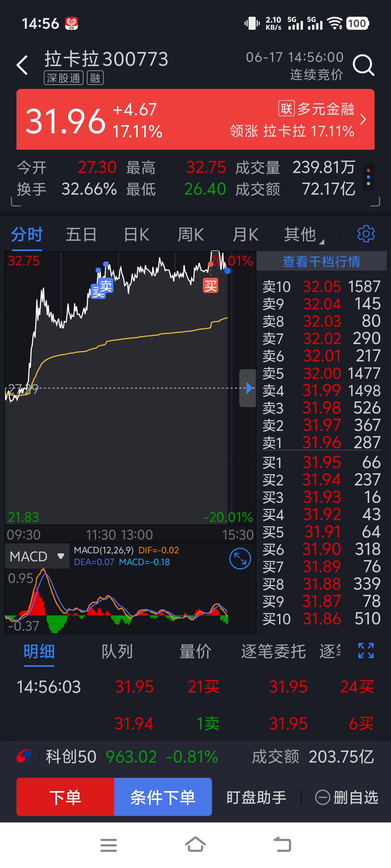The height and width of the screenshot is (868, 391).
Task: Switch to the 日K tab
Action: 137,234
